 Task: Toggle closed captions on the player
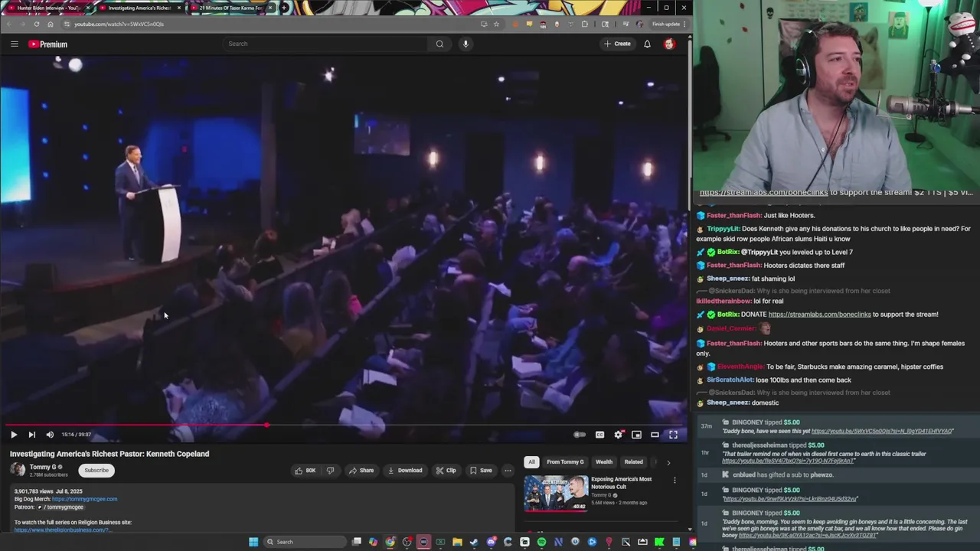(599, 435)
